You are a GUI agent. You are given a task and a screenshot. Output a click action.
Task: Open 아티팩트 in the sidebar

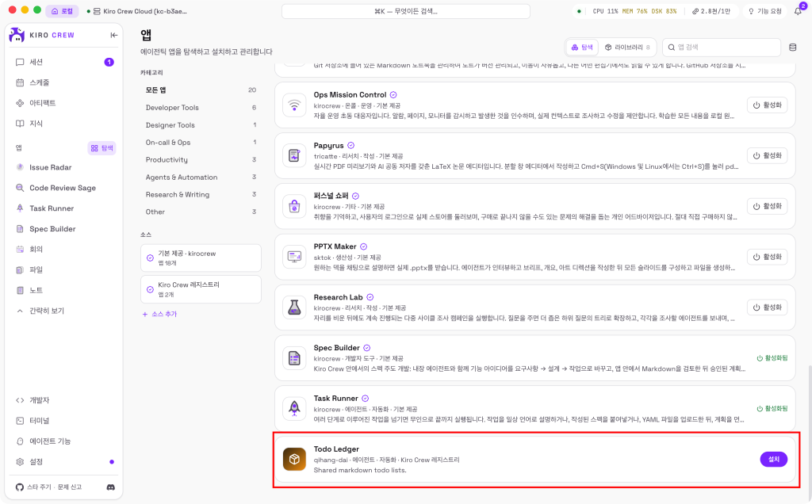click(63, 103)
